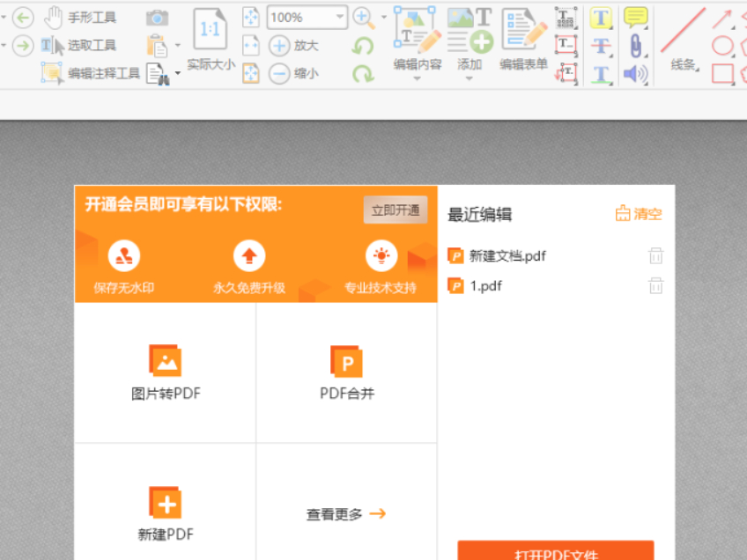Open the PDF合并 tile

tap(347, 372)
